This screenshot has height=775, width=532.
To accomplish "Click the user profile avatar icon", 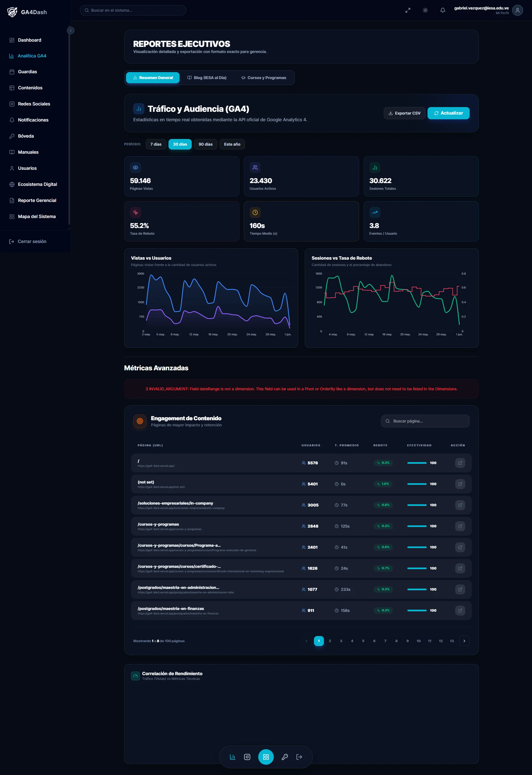I will 517,10.
